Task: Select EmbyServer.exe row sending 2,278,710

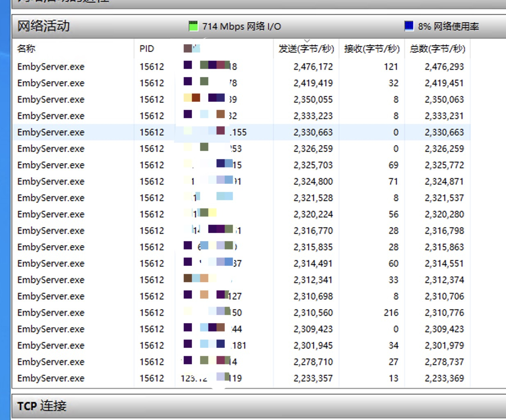Action: pyautogui.click(x=241, y=362)
